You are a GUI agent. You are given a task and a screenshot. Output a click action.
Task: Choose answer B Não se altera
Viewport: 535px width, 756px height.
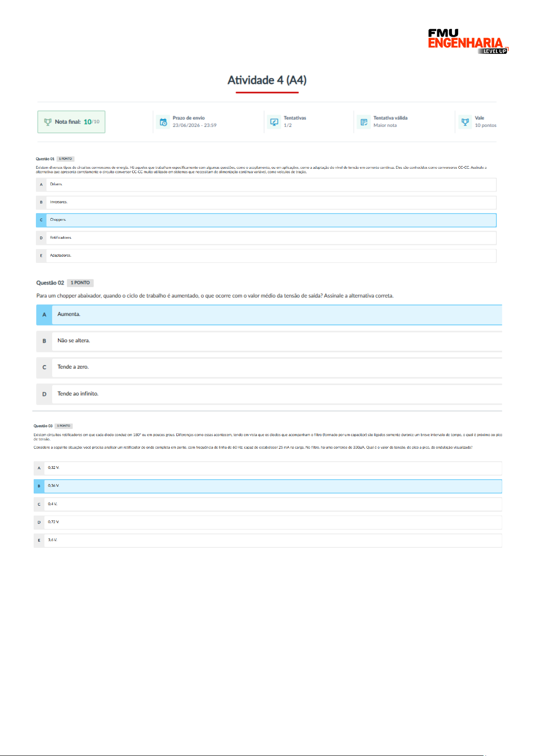click(x=269, y=341)
